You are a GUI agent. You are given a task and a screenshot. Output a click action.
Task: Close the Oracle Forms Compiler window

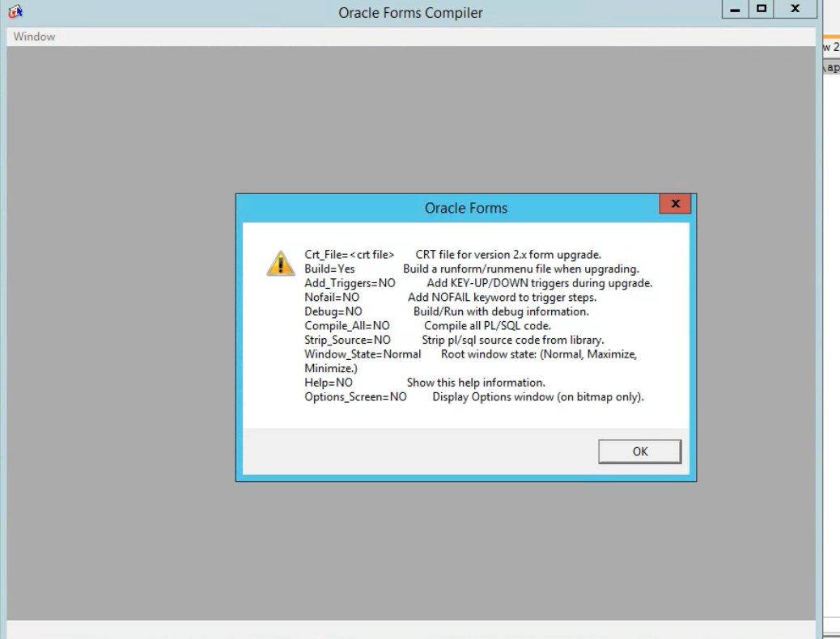[795, 11]
